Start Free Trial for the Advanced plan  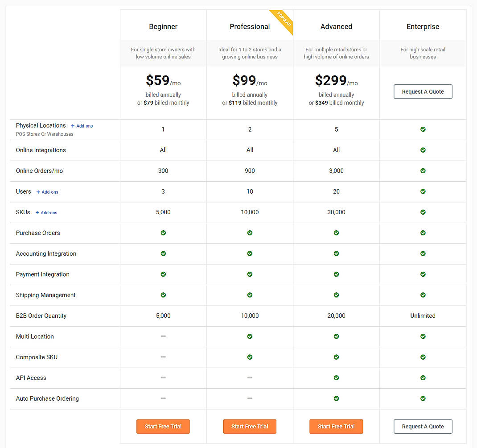click(x=336, y=427)
